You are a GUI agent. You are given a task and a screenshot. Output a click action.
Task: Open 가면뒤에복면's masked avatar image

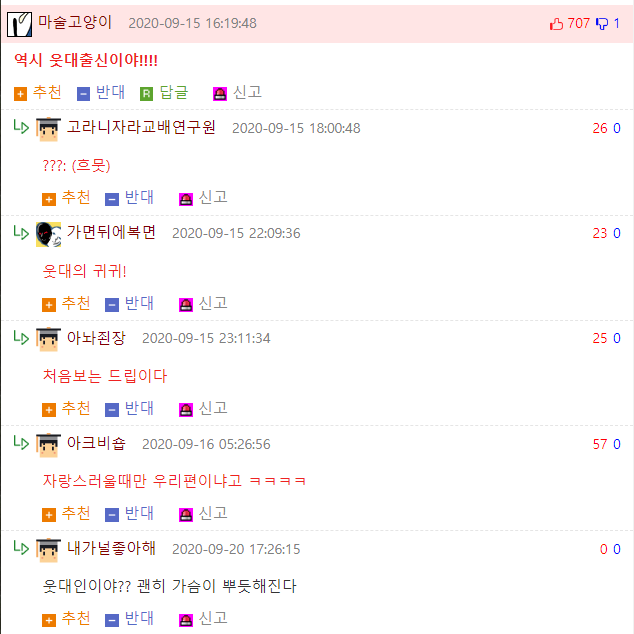pos(49,234)
